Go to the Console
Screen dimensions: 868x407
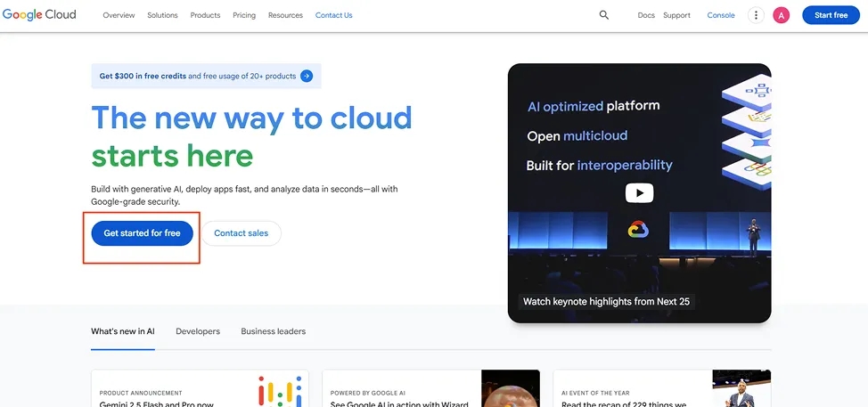pos(721,15)
